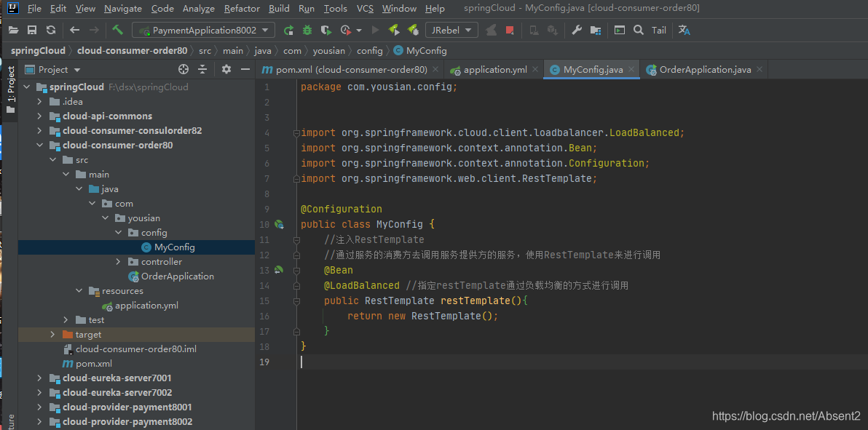868x430 pixels.
Task: Navigate back with the left arrow icon
Action: [75, 30]
